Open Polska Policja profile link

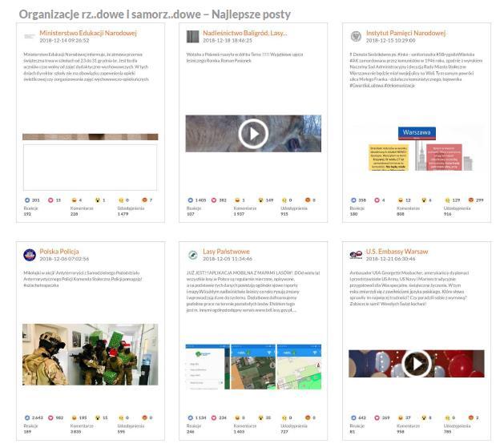click(x=59, y=252)
